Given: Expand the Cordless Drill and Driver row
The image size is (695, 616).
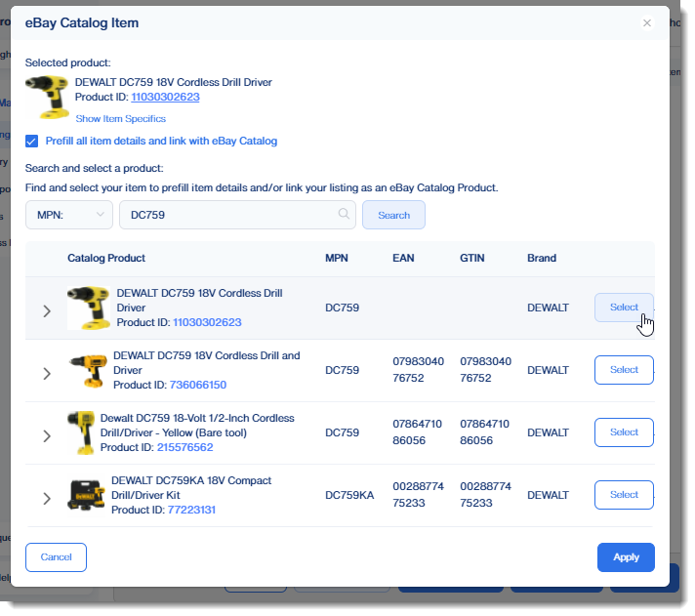Looking at the screenshot, I should (x=47, y=374).
